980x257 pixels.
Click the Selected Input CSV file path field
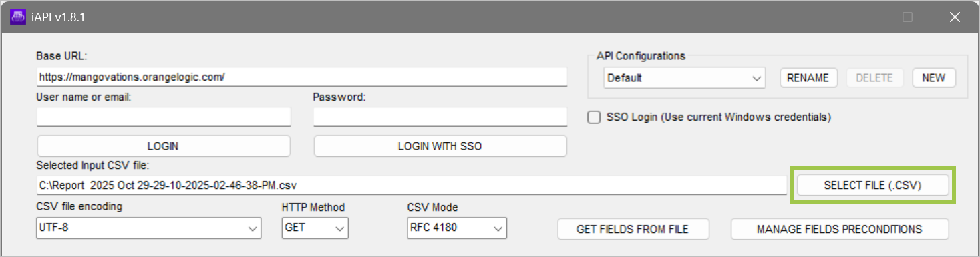pos(412,185)
